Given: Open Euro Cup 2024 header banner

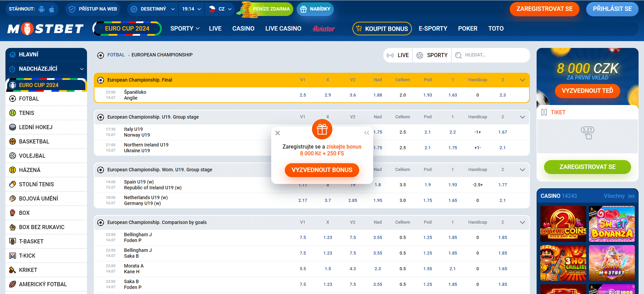Looking at the screenshot, I should pyautogui.click(x=127, y=29).
